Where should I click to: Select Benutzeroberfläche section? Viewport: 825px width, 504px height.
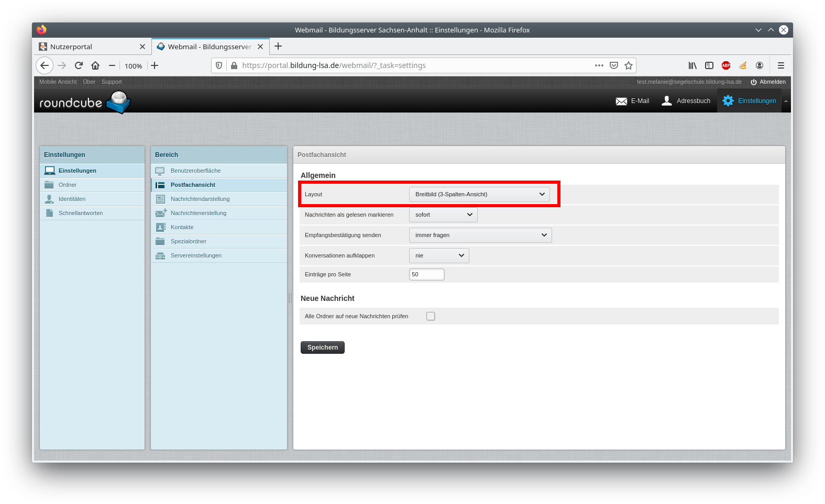tap(219, 171)
